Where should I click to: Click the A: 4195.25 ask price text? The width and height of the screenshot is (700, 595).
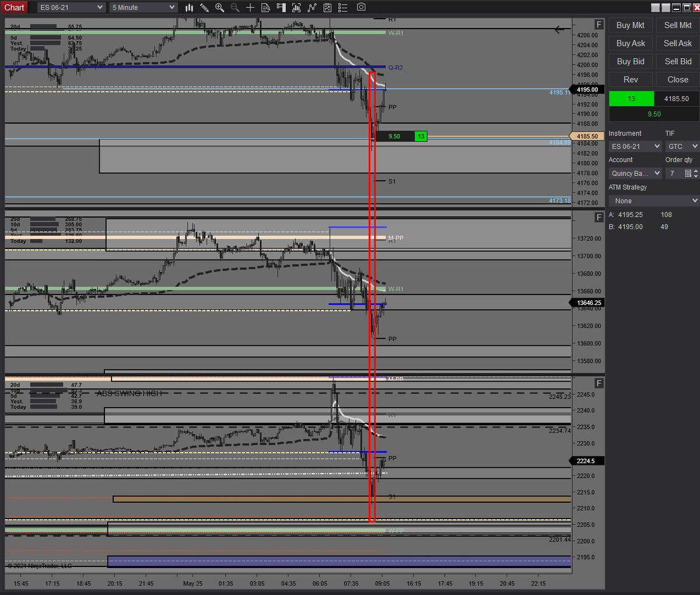(x=626, y=215)
